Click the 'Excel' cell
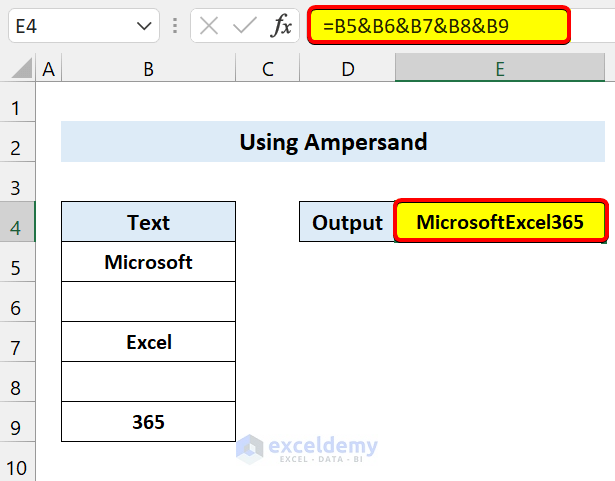The image size is (615, 481). 148,341
